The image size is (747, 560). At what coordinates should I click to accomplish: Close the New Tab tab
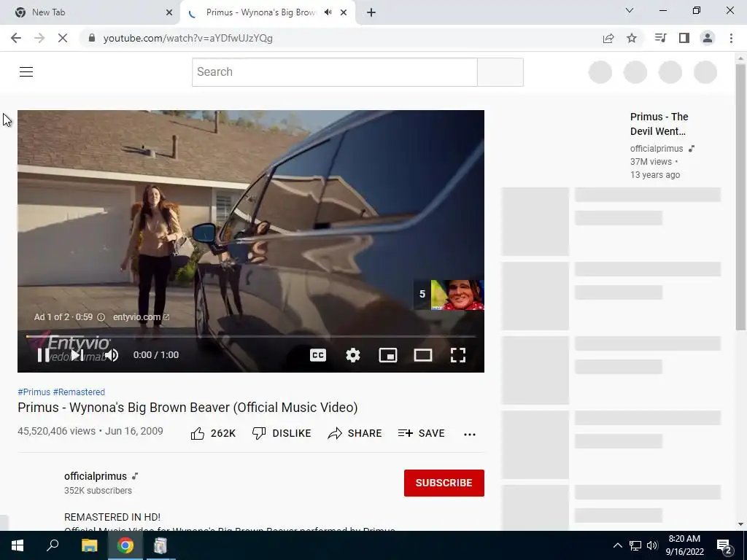169,12
